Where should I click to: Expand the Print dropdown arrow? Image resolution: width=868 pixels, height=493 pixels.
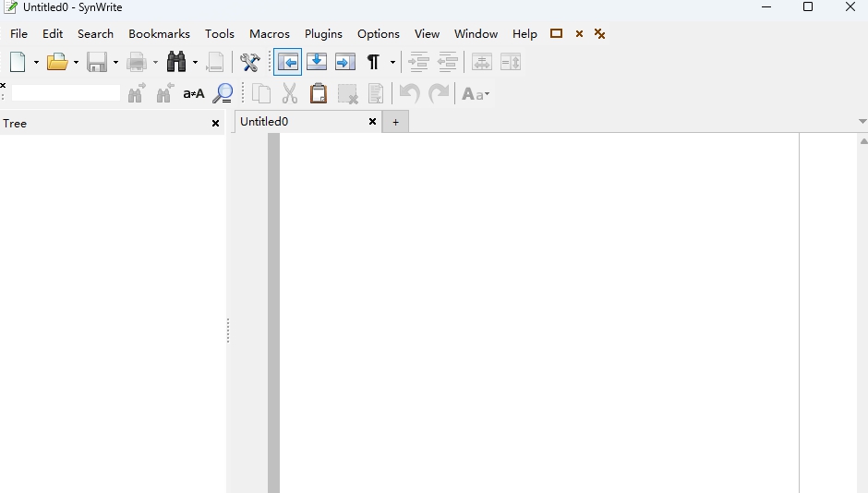click(x=155, y=63)
